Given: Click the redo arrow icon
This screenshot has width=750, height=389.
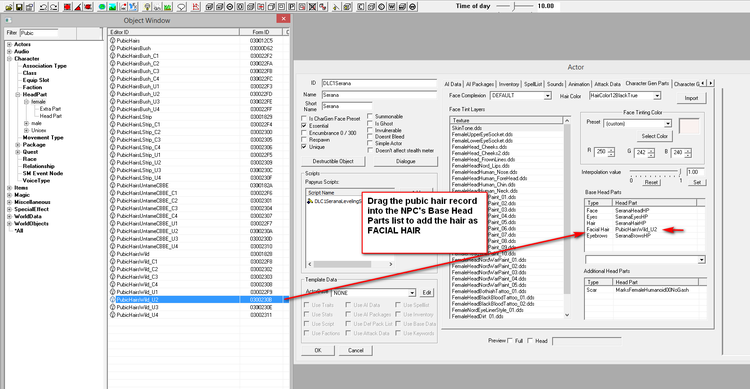Looking at the screenshot, I should pyautogui.click(x=54, y=7).
